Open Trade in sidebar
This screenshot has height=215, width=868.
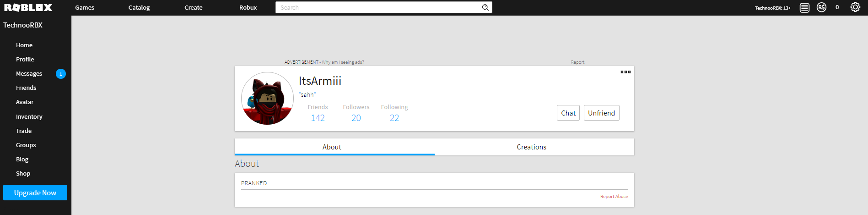click(x=24, y=131)
